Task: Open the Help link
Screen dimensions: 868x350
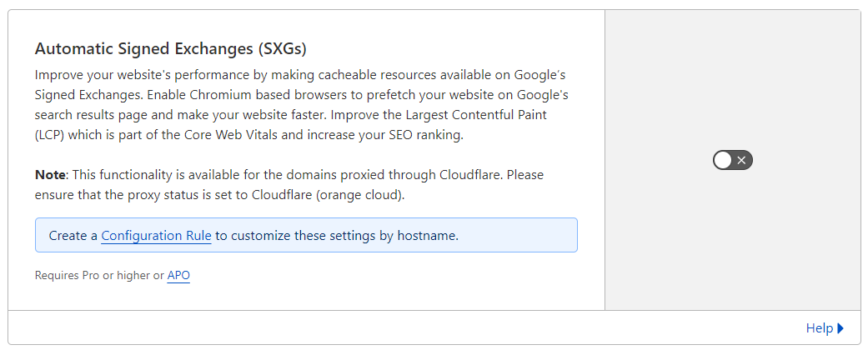Action: point(819,328)
